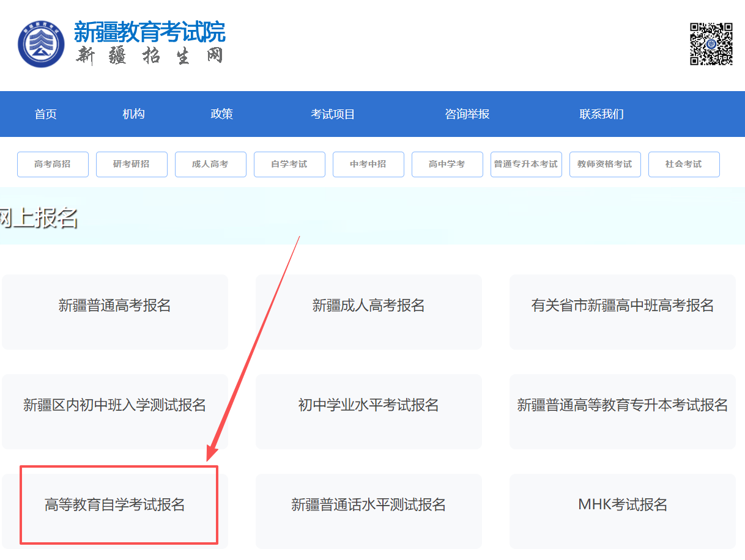Select the 自学考试 category tab

(289, 164)
